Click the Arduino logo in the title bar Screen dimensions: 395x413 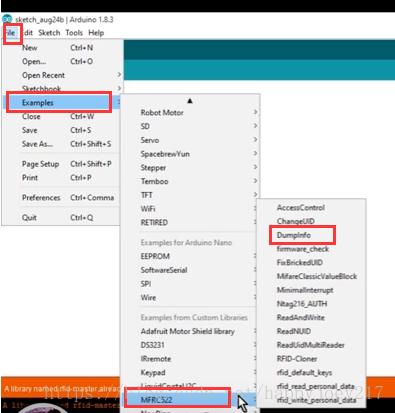coord(7,19)
